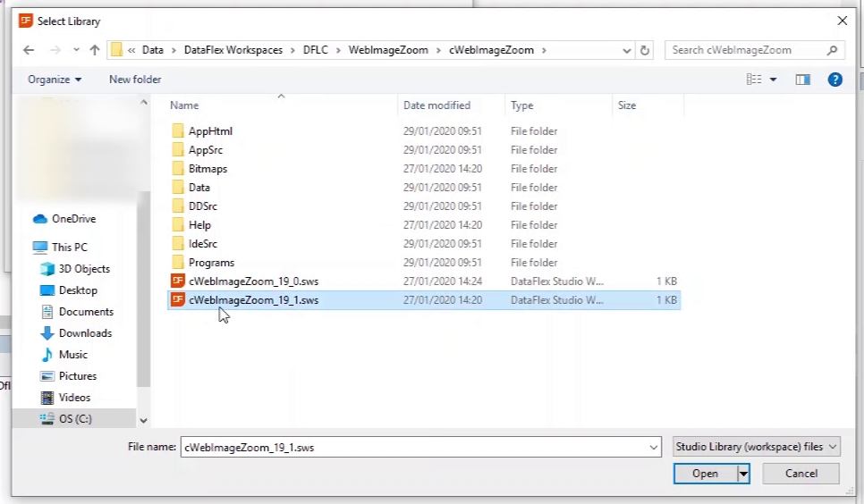864x504 pixels.
Task: Open the Help question mark icon
Action: point(834,80)
